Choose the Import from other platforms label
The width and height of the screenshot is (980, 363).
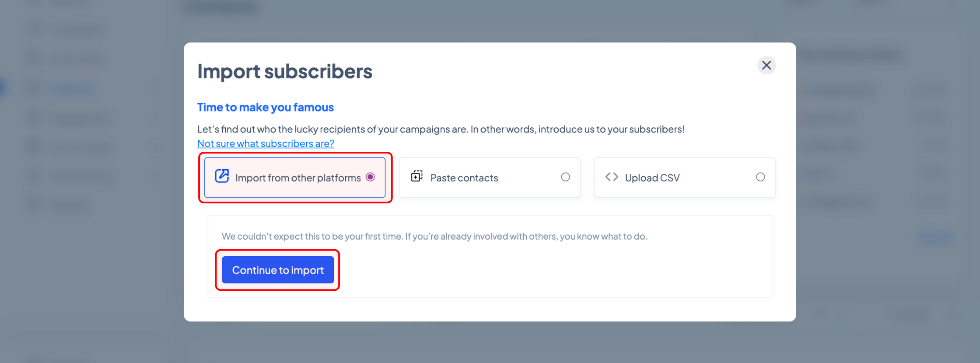pyautogui.click(x=298, y=178)
